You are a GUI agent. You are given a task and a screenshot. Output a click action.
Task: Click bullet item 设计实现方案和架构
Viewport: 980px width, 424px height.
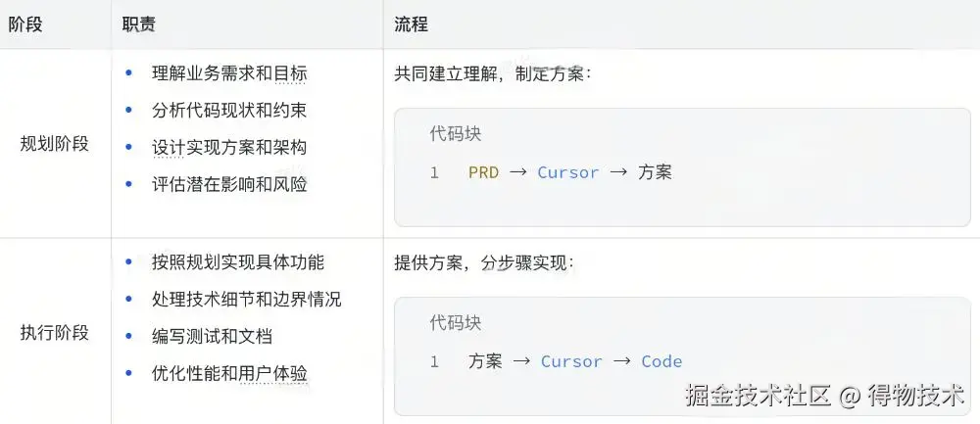click(x=229, y=148)
